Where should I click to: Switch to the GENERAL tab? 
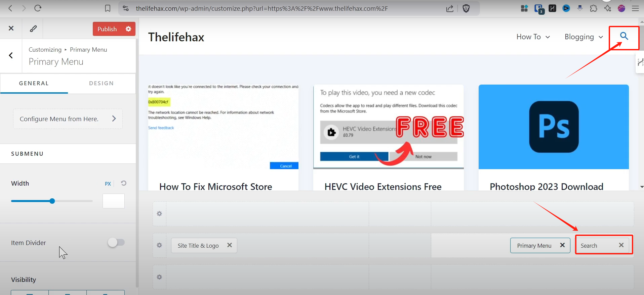[x=34, y=83]
